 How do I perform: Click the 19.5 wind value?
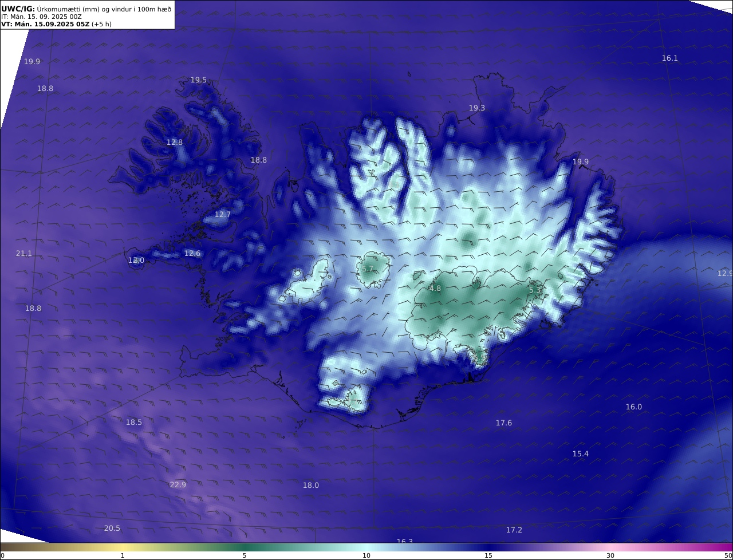(x=199, y=80)
